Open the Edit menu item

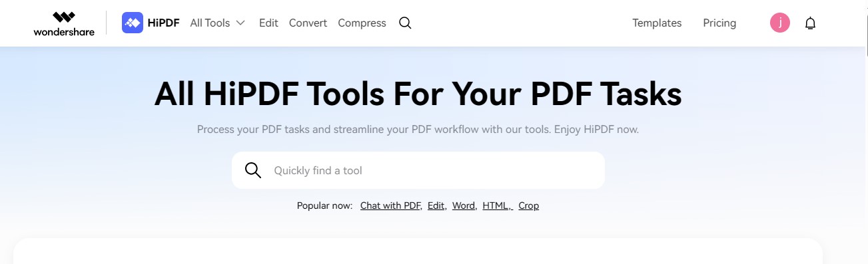tap(268, 23)
